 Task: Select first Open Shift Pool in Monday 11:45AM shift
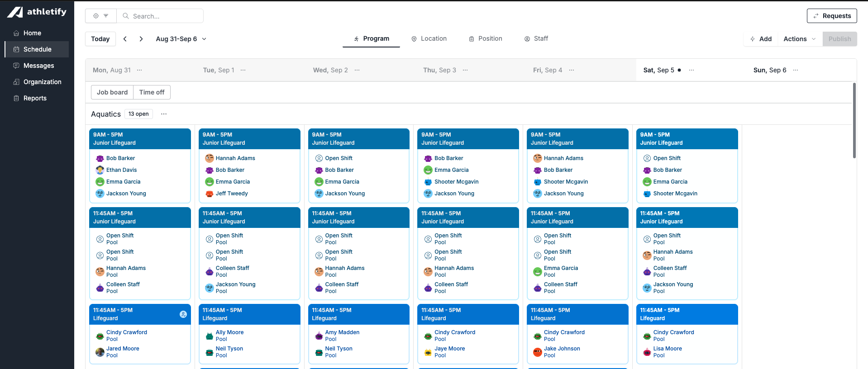tap(120, 239)
